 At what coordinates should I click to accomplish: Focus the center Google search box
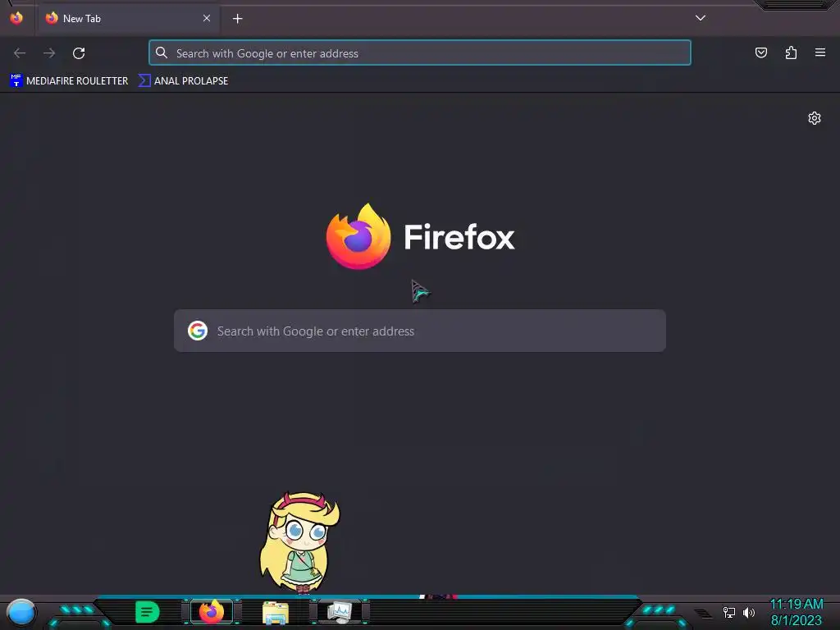tap(420, 331)
